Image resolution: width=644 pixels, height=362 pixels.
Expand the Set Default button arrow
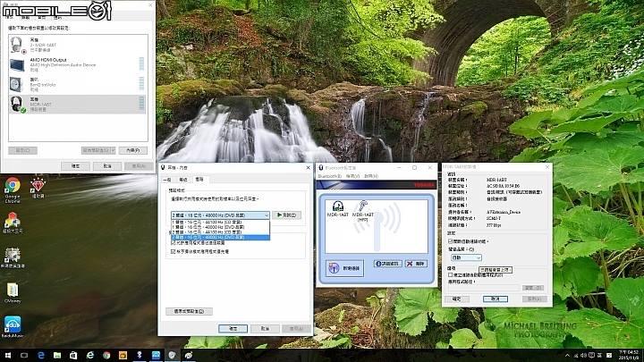tap(113, 151)
